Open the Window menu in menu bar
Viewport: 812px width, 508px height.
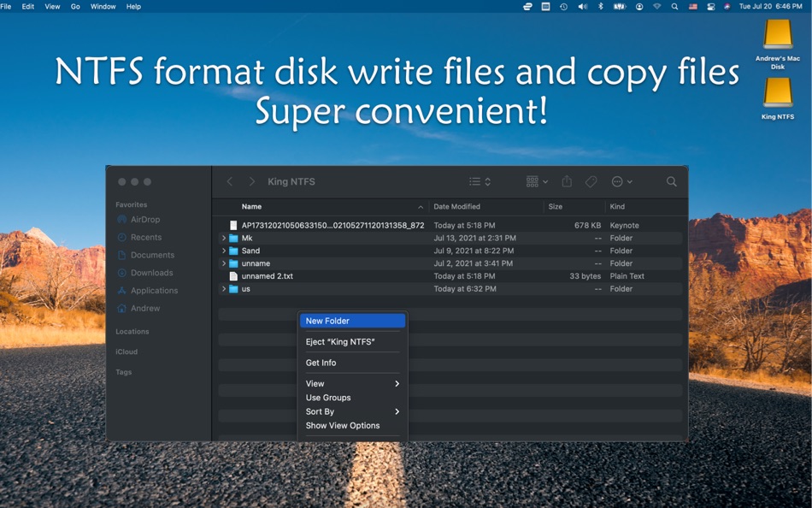click(103, 7)
